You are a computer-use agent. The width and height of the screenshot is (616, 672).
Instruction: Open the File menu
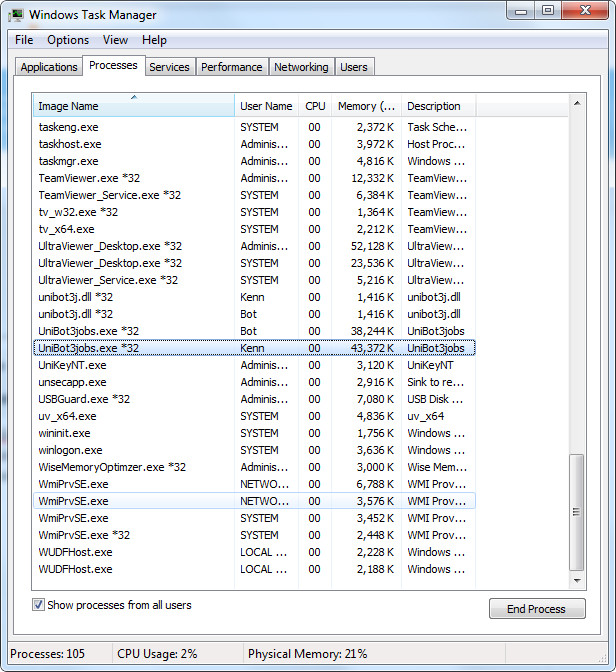coord(24,40)
